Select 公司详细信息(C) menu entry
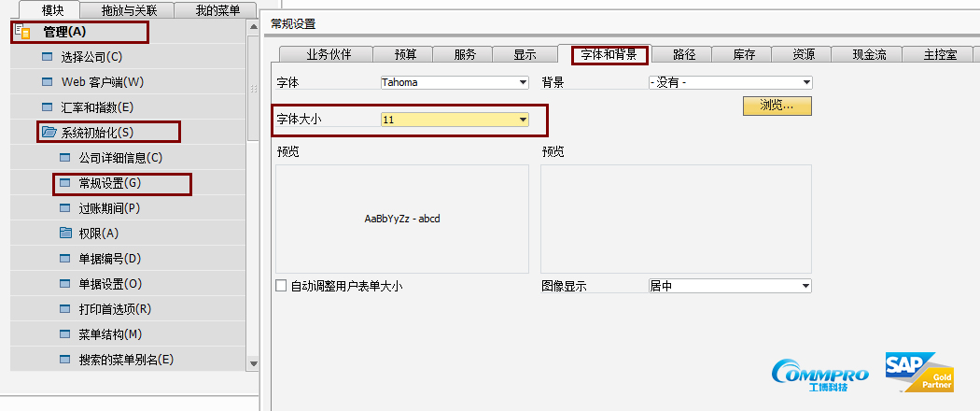Screen dimensions: 980x411 point(120,158)
